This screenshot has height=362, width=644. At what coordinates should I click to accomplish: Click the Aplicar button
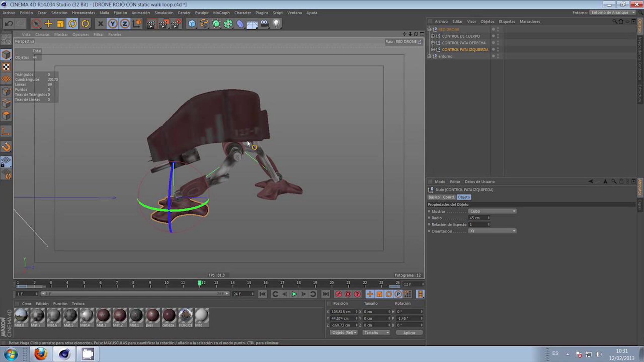tap(409, 333)
